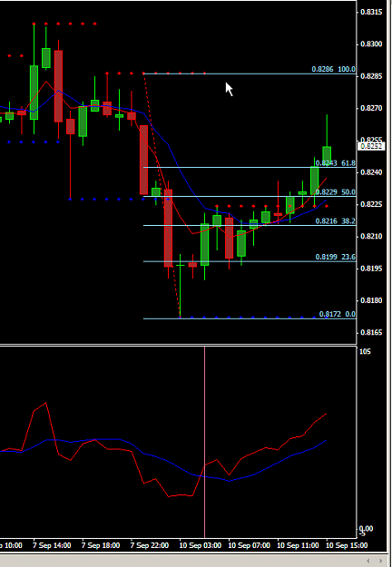Screen dimensions: 392x567
Task: Click the 0.8199 23.6 Fibonacci level label
Action: (x=335, y=257)
